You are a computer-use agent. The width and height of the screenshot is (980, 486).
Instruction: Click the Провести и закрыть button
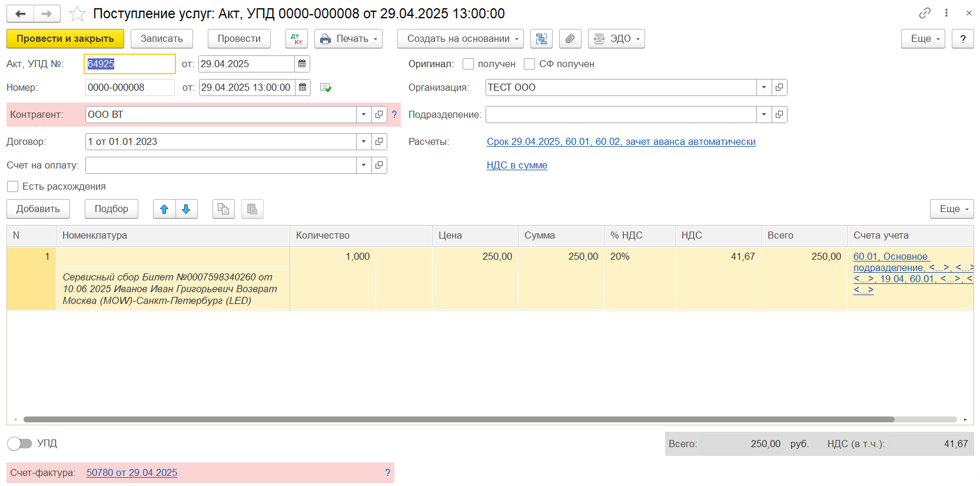click(65, 39)
